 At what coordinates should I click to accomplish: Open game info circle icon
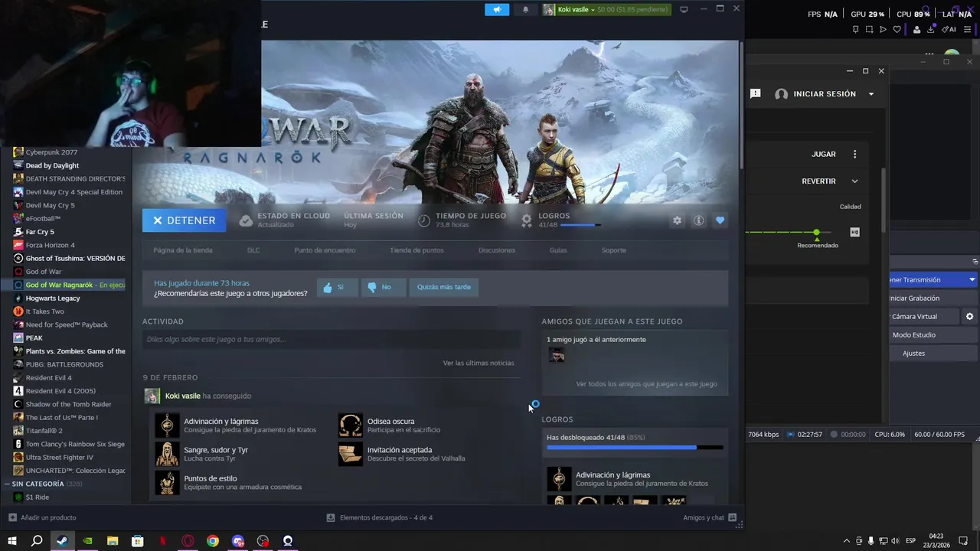click(698, 220)
